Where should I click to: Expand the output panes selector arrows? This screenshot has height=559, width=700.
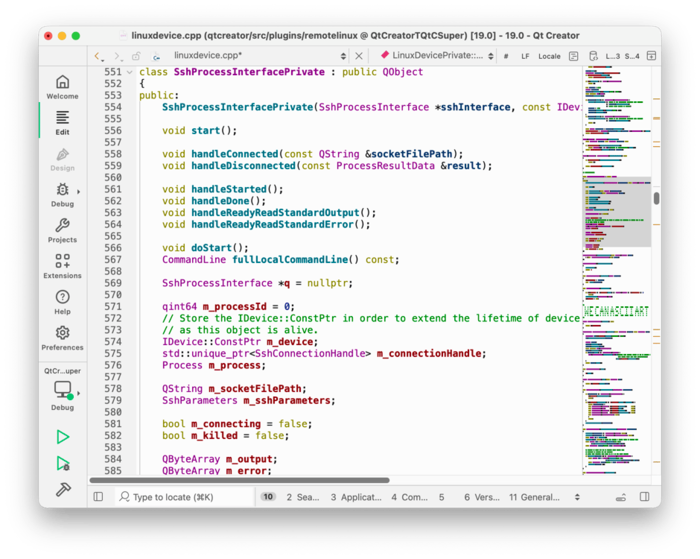click(x=577, y=497)
